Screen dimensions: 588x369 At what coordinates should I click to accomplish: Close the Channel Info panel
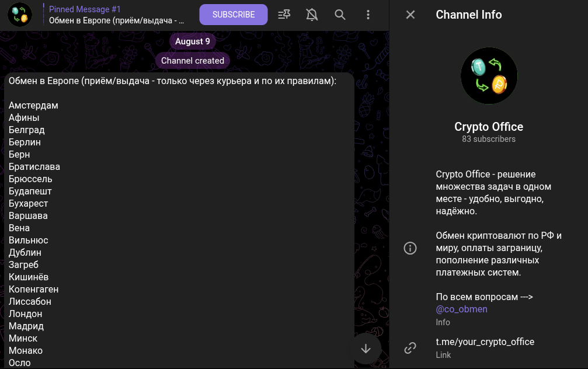tap(410, 15)
